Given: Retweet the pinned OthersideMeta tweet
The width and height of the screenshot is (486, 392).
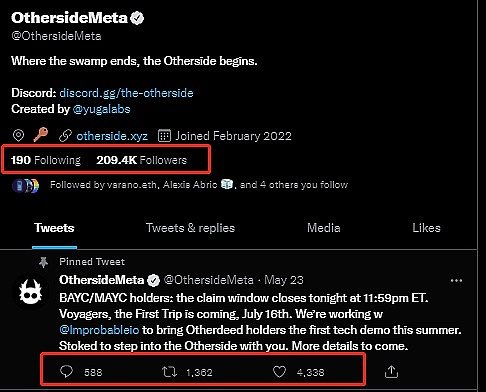Looking at the screenshot, I should pos(169,372).
